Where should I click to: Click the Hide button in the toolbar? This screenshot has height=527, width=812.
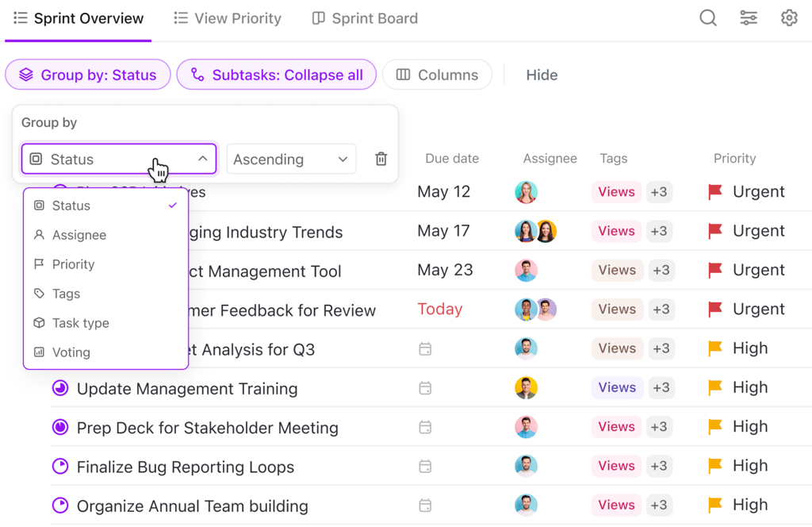(542, 74)
